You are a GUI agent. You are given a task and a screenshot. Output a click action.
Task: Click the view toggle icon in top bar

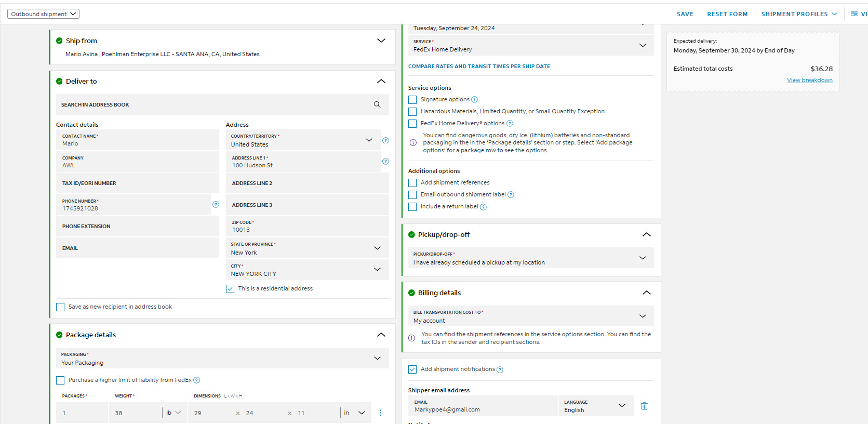(x=854, y=14)
